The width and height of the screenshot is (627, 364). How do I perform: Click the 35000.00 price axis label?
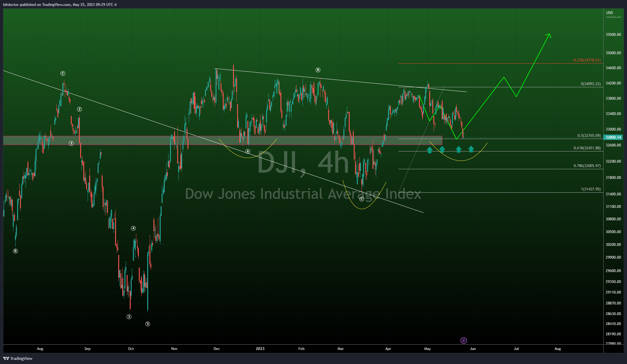coord(613,53)
